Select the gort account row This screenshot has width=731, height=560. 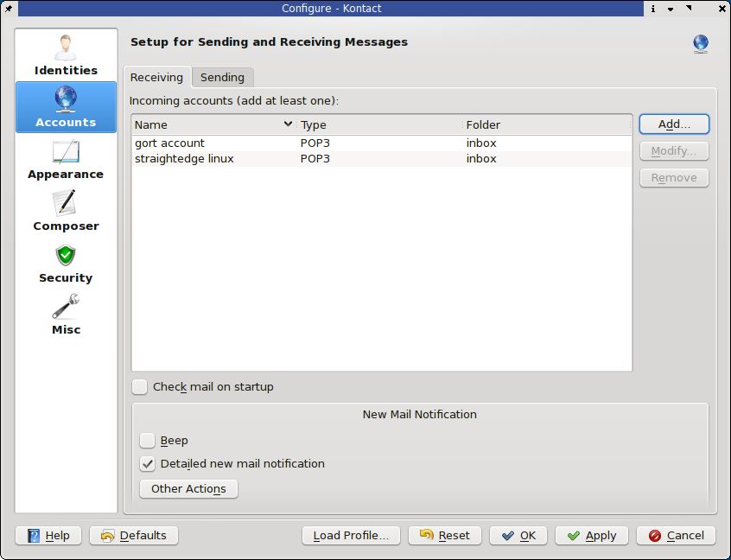point(170,143)
